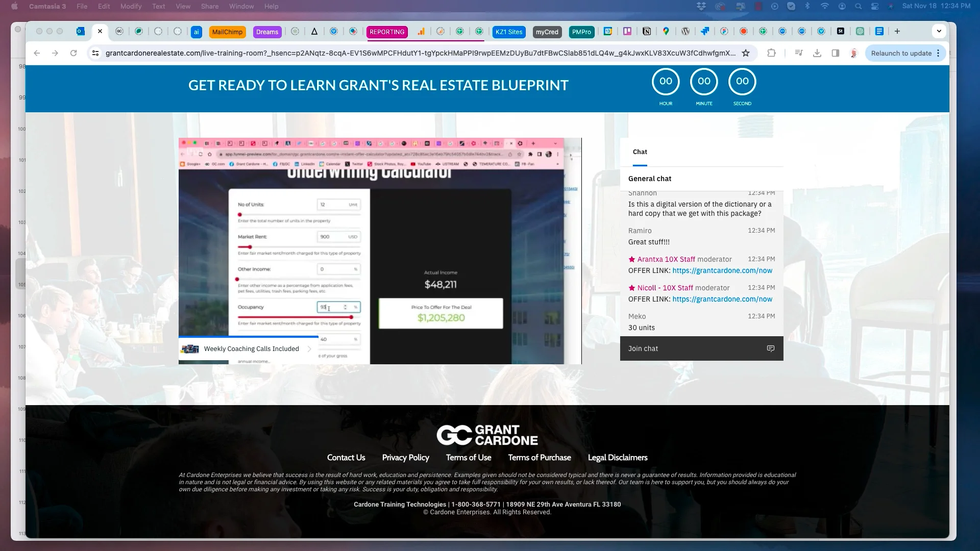Toggle the browser side panel
Viewport: 980px width, 551px height.
[836, 53]
